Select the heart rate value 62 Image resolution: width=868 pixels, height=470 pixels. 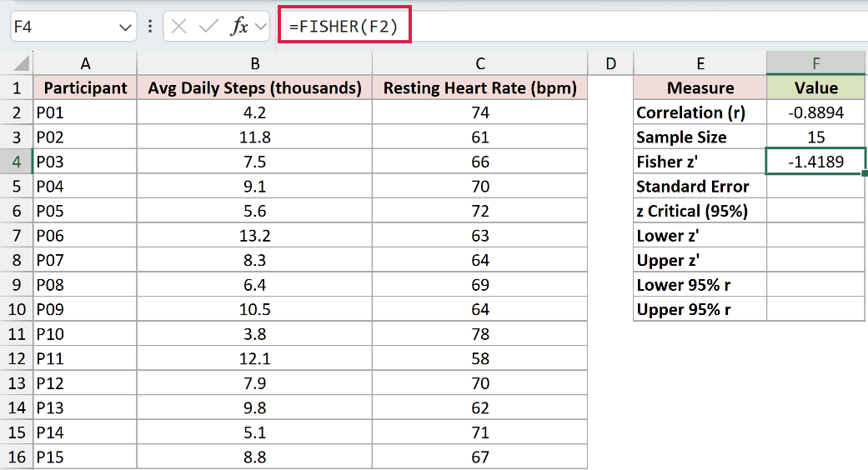pos(480,407)
